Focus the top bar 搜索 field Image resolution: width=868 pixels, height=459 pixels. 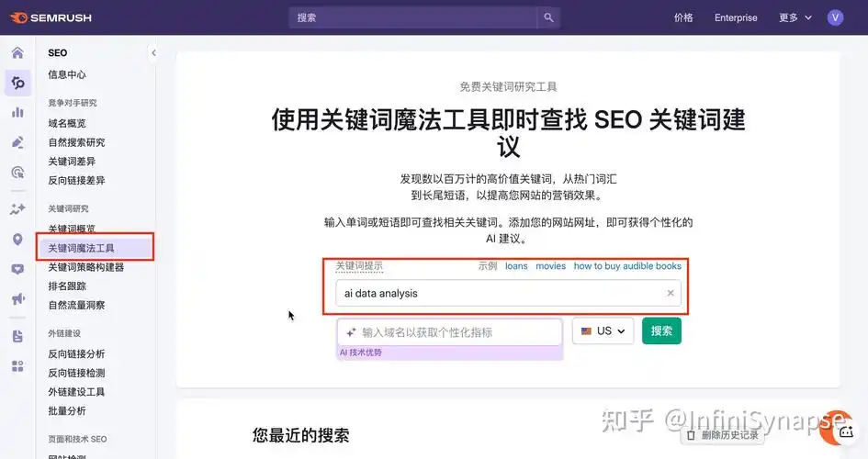click(x=412, y=17)
